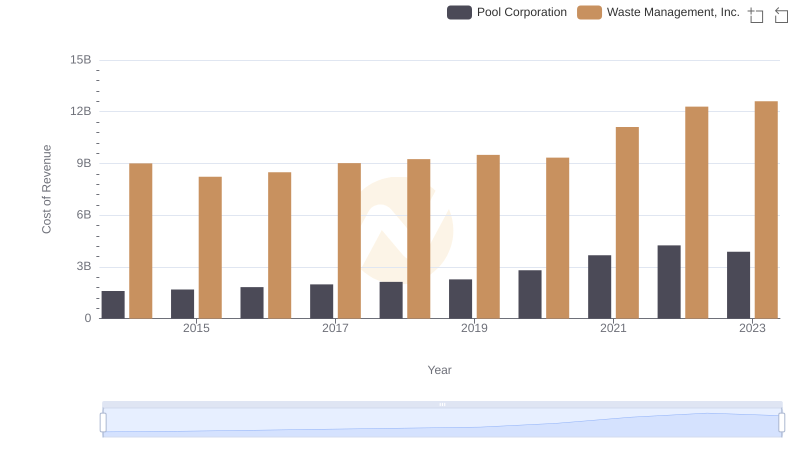The width and height of the screenshot is (800, 461).
Task: Click the zoom reset icon
Action: click(781, 15)
